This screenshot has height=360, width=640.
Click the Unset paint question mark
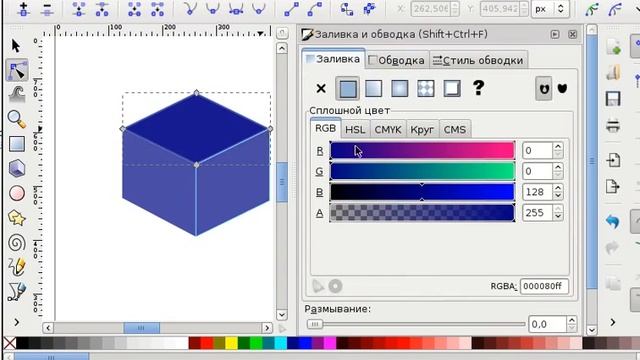pos(478,88)
